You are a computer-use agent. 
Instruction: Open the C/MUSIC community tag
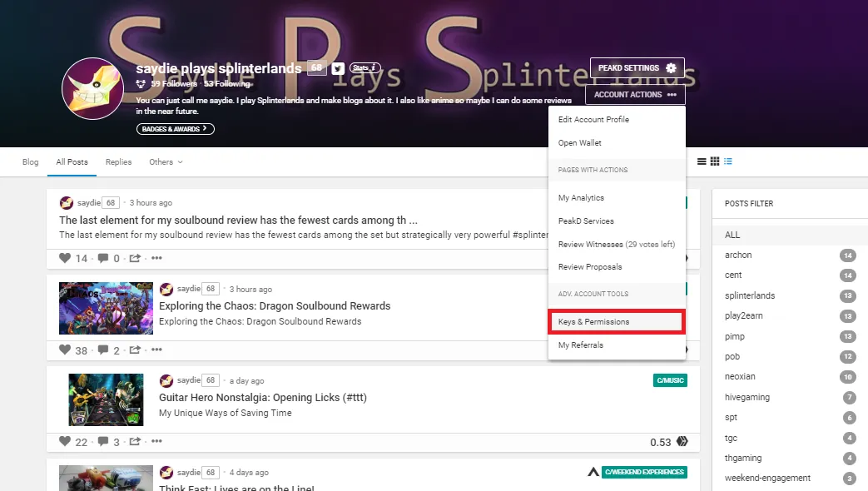pyautogui.click(x=671, y=380)
